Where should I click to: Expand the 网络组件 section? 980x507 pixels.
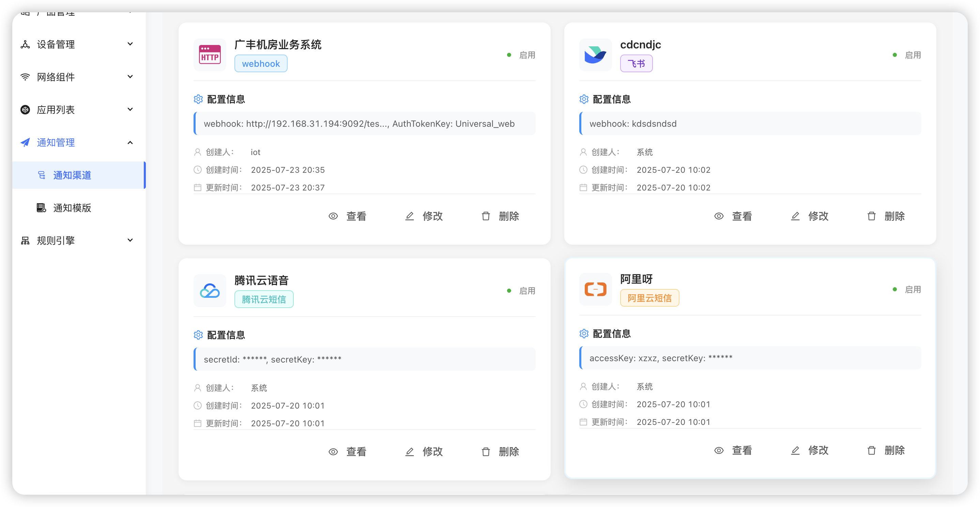coord(130,77)
